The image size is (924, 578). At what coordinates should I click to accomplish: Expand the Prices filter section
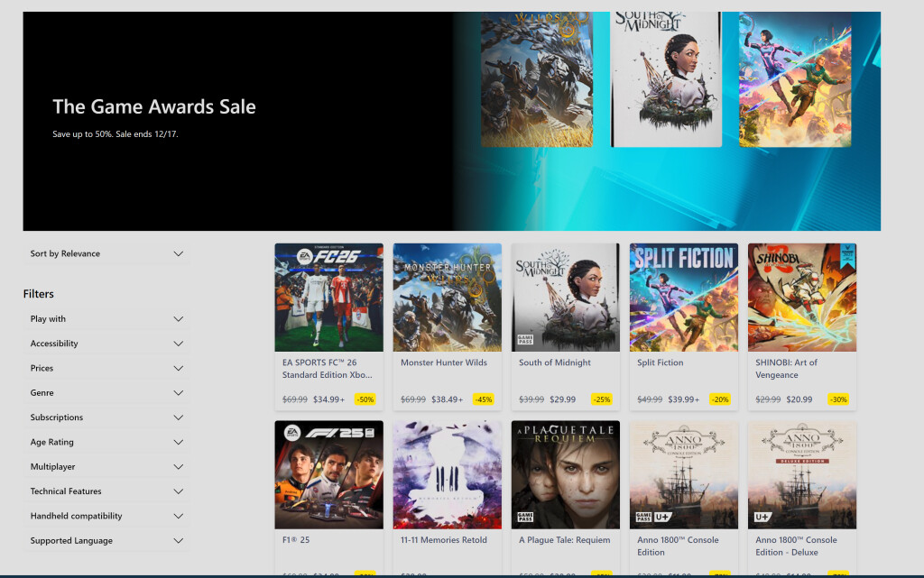click(106, 368)
